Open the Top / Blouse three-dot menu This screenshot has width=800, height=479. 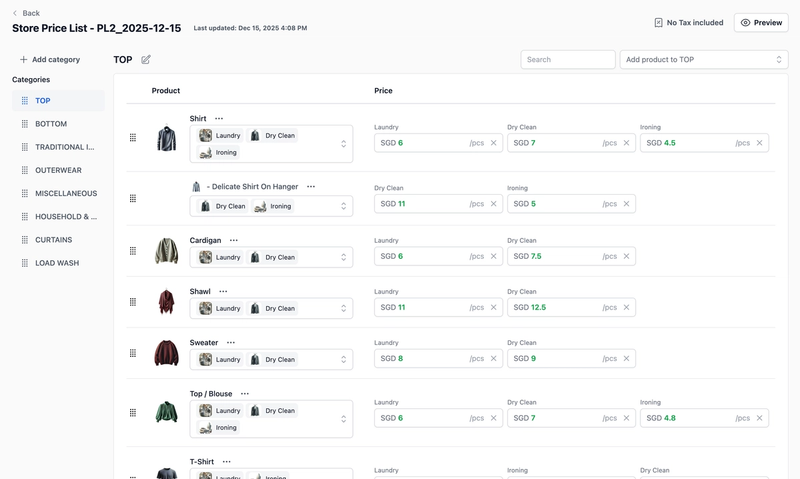pos(245,394)
